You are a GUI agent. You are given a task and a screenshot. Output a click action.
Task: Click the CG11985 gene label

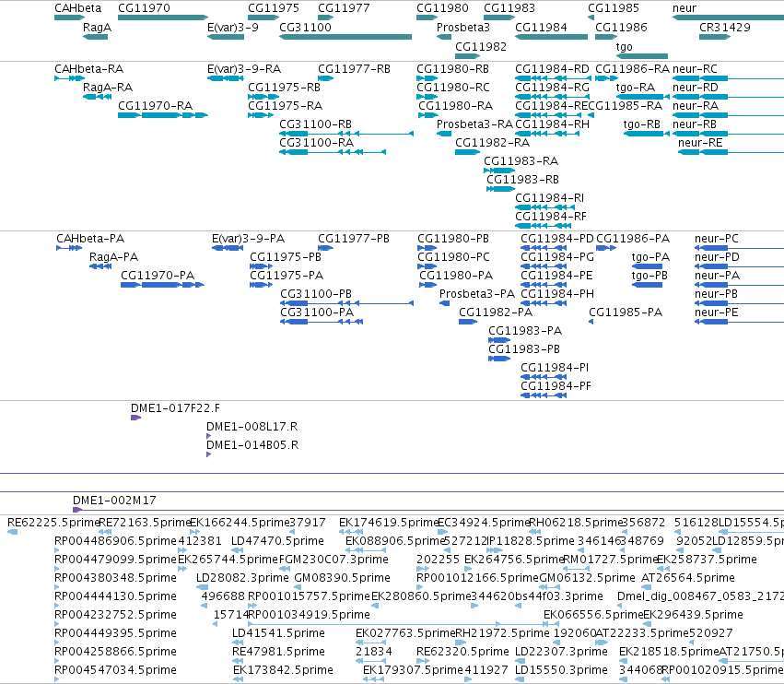click(x=613, y=8)
